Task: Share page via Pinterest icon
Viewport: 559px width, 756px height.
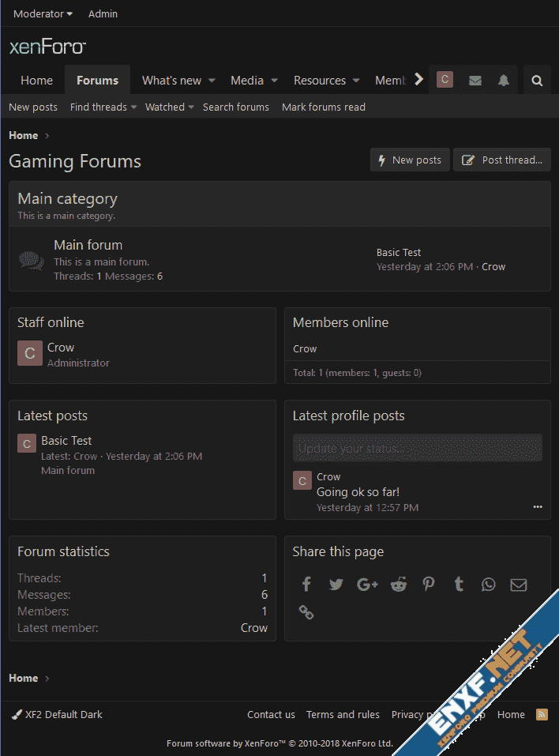Action: 428,585
